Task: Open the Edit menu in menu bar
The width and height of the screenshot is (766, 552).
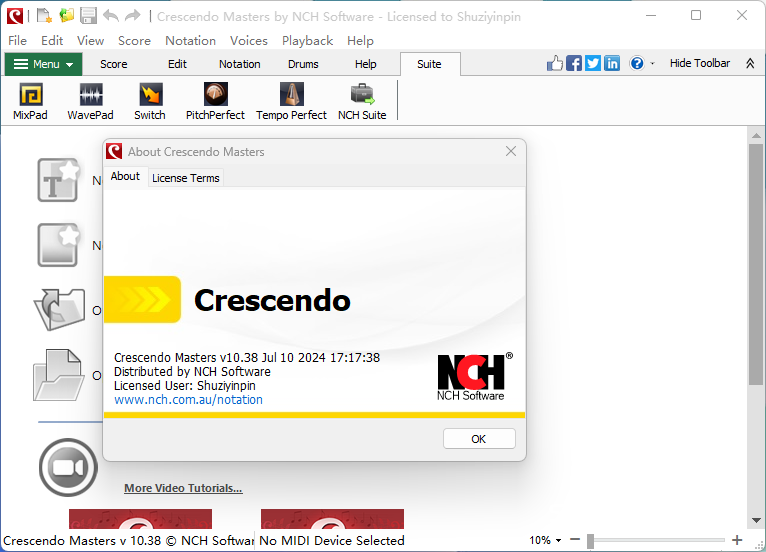Action: tap(52, 41)
